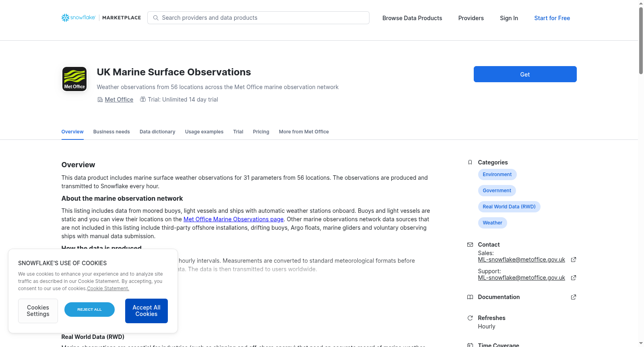This screenshot has width=644, height=347.
Task: Select the Environment category chip
Action: (x=497, y=175)
